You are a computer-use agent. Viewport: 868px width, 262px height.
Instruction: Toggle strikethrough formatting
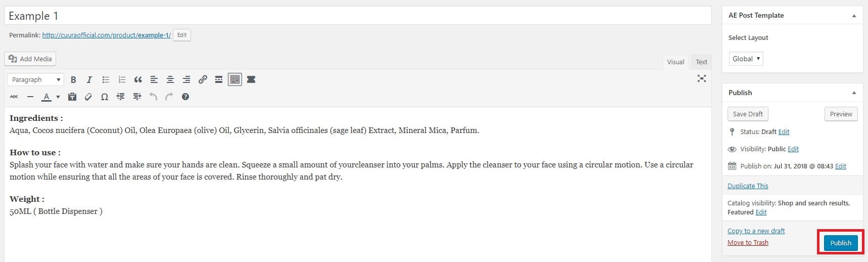[14, 97]
